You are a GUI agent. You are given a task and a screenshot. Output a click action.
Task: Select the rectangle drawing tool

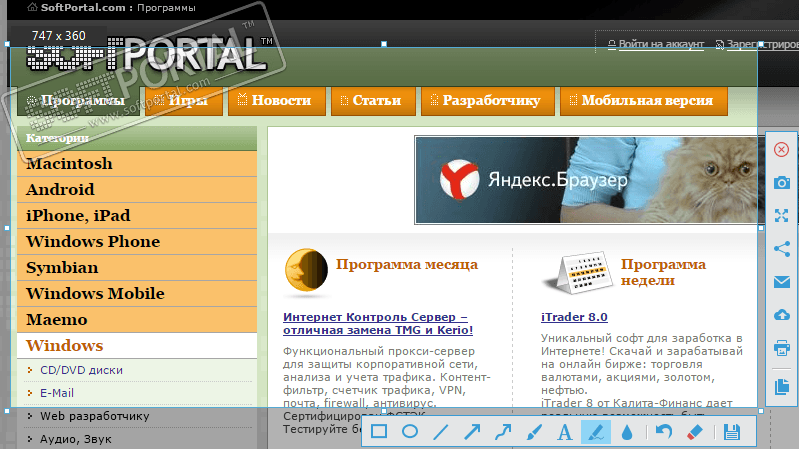point(379,432)
